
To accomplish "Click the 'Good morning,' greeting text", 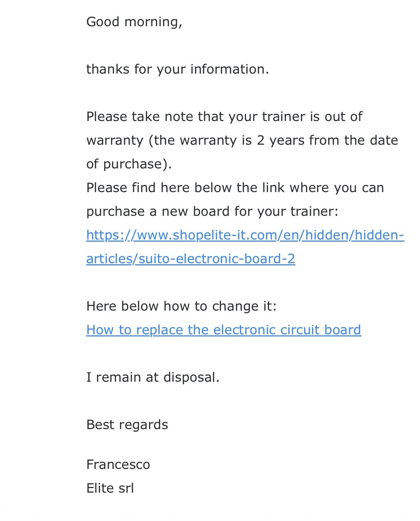I will pos(134,22).
